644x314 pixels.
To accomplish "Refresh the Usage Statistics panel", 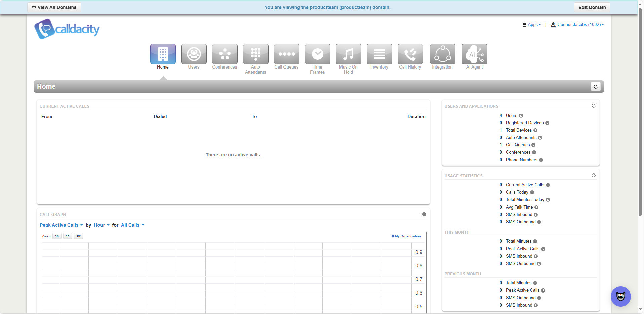I will tap(593, 175).
